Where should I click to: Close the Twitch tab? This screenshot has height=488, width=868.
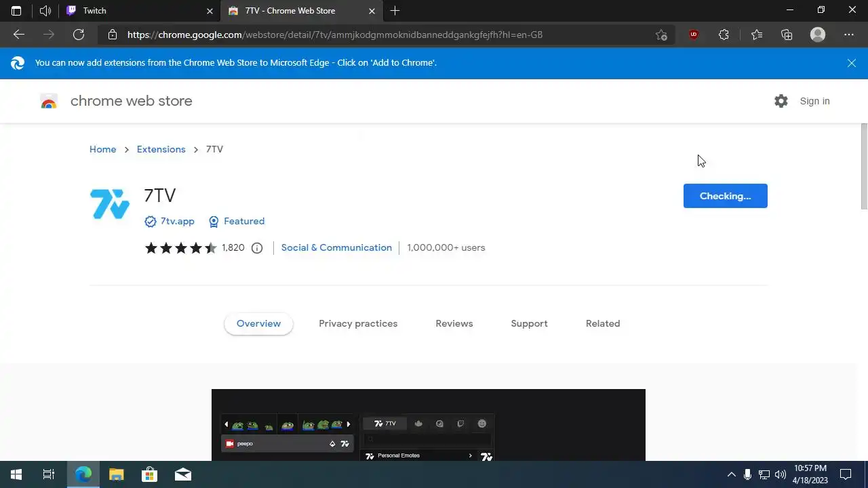coord(210,11)
